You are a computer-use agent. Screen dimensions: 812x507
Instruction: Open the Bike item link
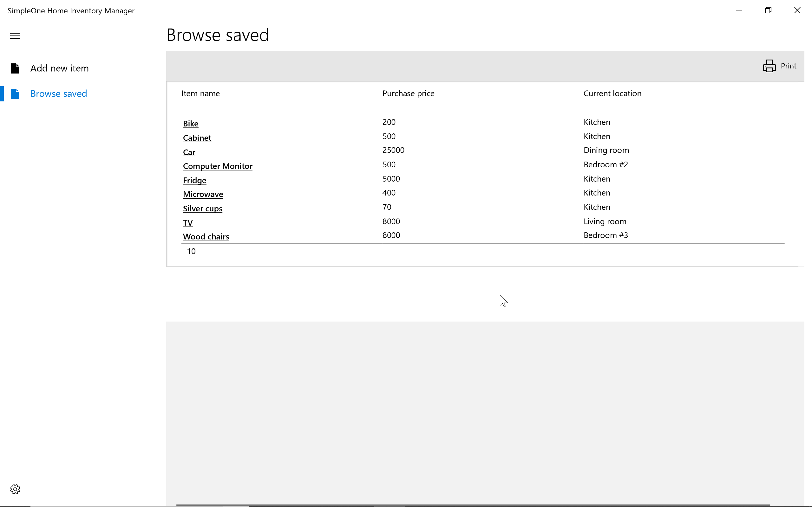click(x=191, y=124)
